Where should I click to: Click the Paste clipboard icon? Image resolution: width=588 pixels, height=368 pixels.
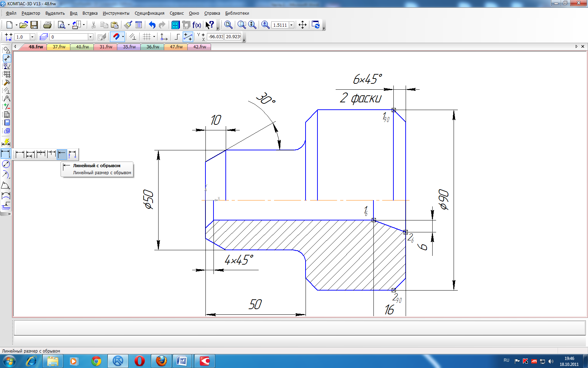coord(114,25)
